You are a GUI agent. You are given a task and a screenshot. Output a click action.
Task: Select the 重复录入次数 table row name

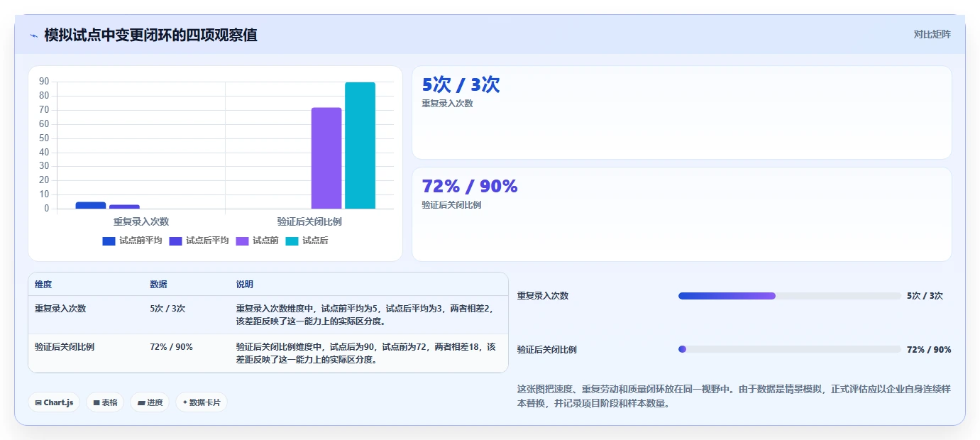point(60,309)
